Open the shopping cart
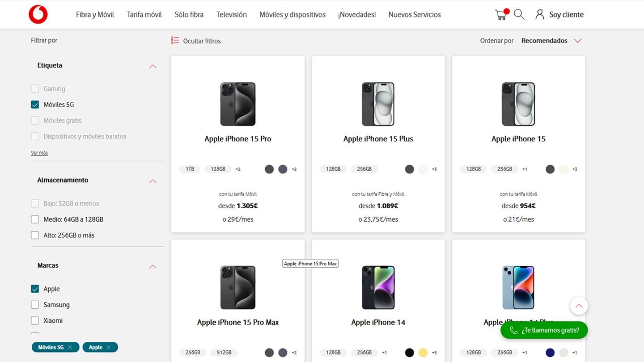Screen dimensions: 644x362 [501, 14]
